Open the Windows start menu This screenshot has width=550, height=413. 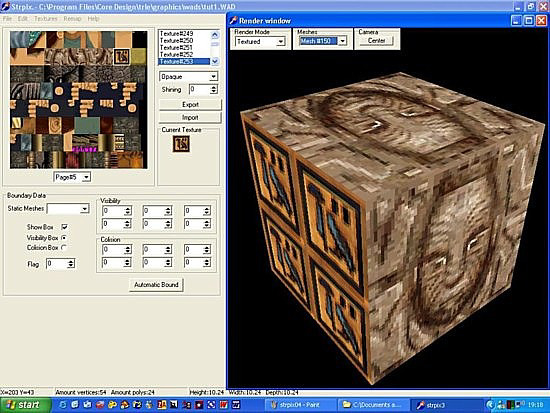25,405
